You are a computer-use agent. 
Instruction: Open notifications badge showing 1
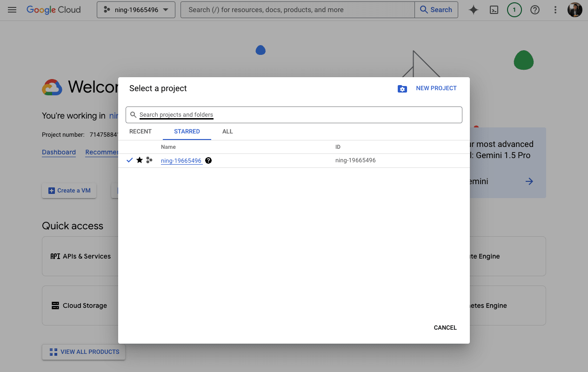point(514,10)
